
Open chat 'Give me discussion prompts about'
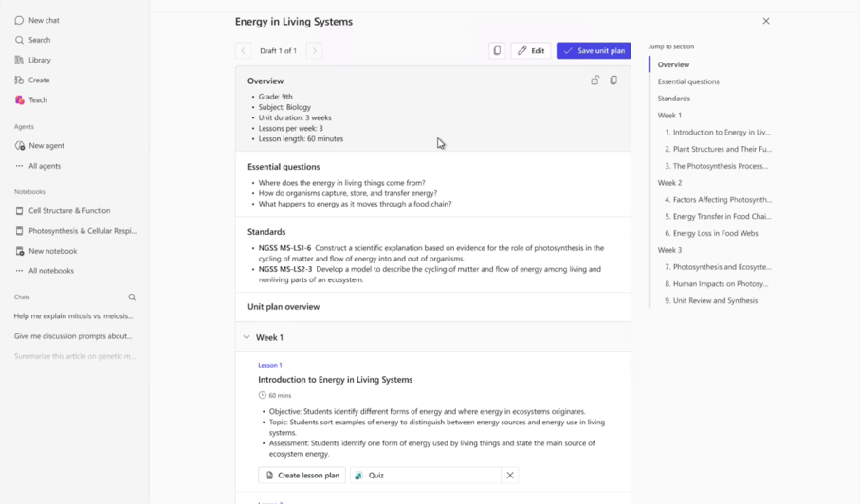73,336
